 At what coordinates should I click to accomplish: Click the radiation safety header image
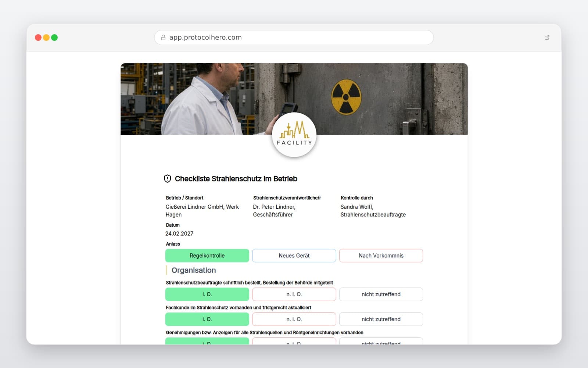pyautogui.click(x=294, y=99)
